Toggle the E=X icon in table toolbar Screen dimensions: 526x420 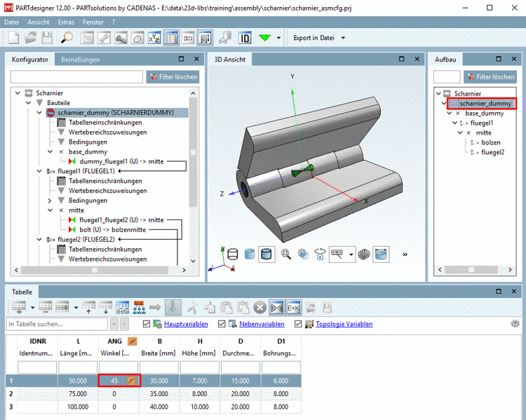pos(294,308)
